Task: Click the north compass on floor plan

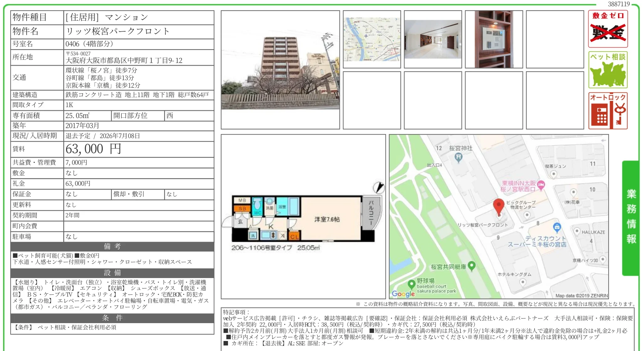Action: click(x=378, y=188)
